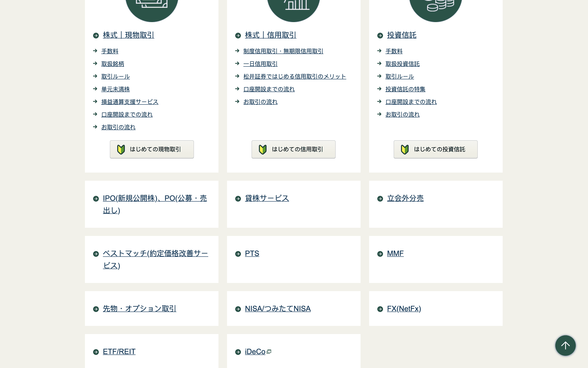Open お取引の流れ under 投資信託
This screenshot has width=588, height=368.
pyautogui.click(x=403, y=114)
